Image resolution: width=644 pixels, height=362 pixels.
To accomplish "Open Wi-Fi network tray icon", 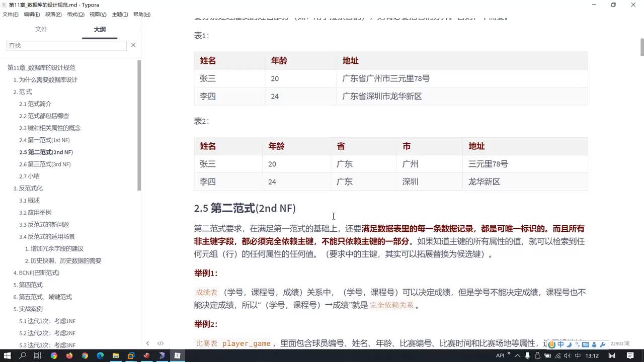I will click(558, 356).
